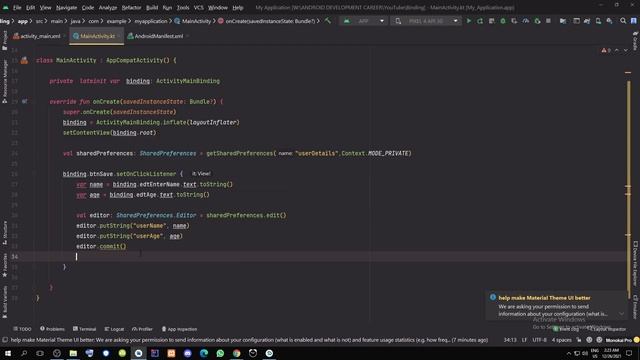Open the File menu
Image resolution: width=640 pixels, height=360 pixels.
click(17, 7)
